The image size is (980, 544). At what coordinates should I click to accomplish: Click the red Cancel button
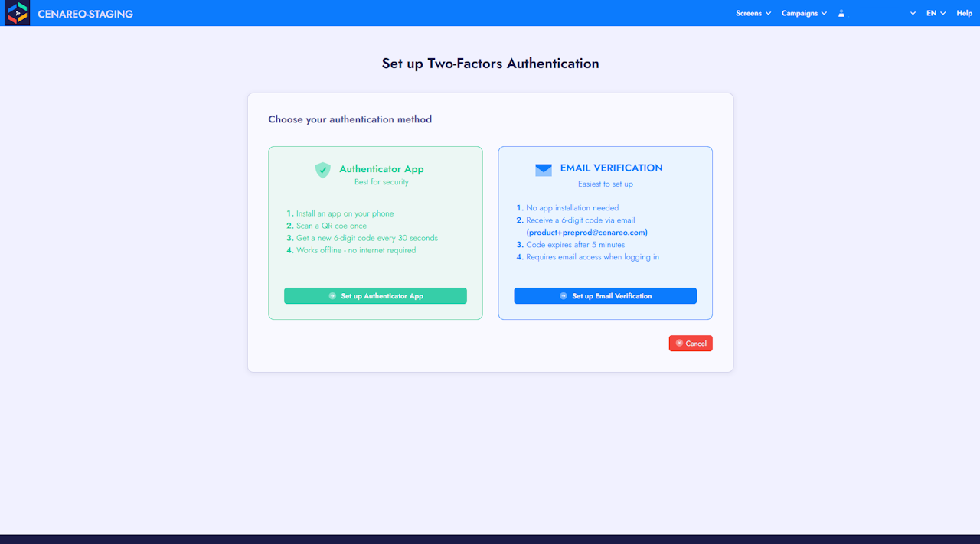pyautogui.click(x=691, y=344)
